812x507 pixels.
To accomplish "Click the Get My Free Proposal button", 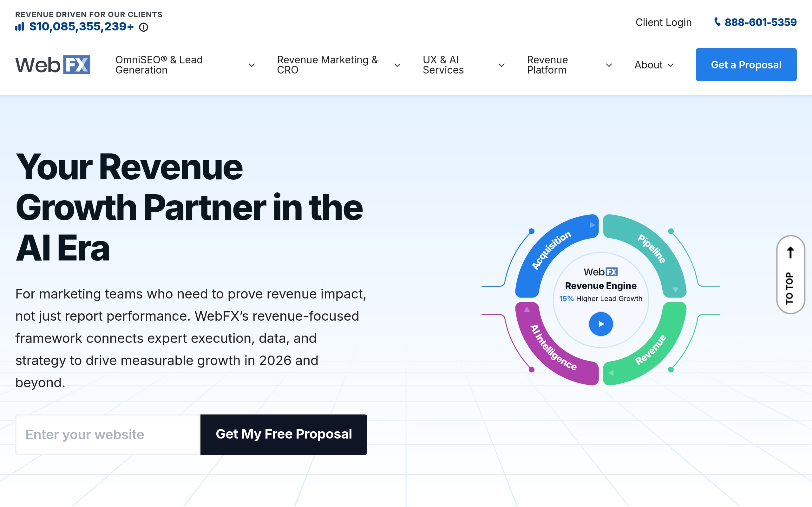I will coord(284,434).
